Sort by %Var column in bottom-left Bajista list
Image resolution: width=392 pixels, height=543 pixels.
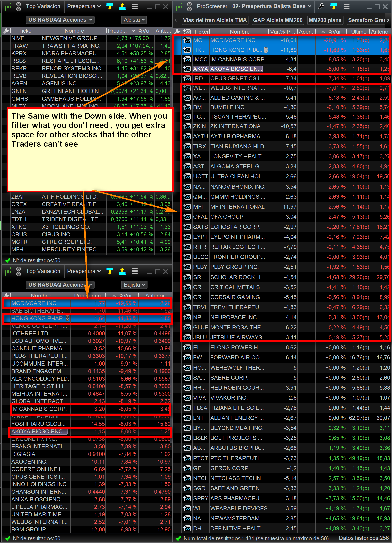coord(122,296)
